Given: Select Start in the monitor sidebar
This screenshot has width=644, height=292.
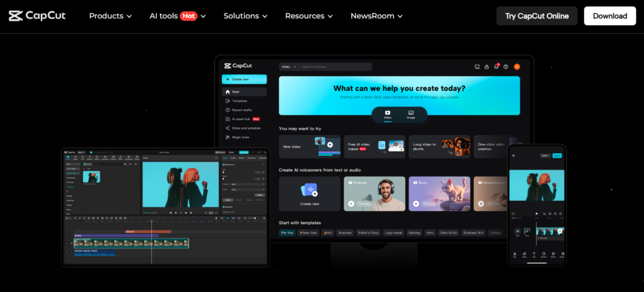Looking at the screenshot, I should click(x=245, y=92).
